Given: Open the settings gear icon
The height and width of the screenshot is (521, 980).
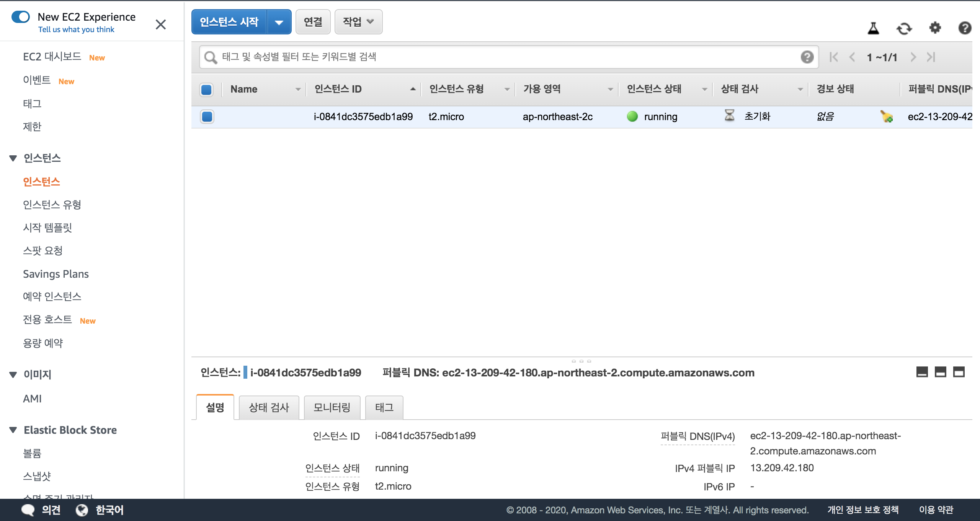Looking at the screenshot, I should click(x=935, y=28).
